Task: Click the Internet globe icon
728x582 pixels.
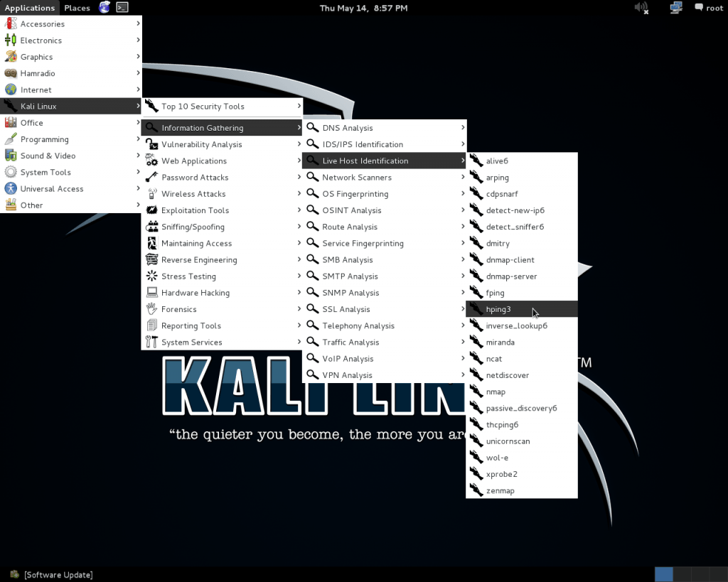Action: click(11, 90)
